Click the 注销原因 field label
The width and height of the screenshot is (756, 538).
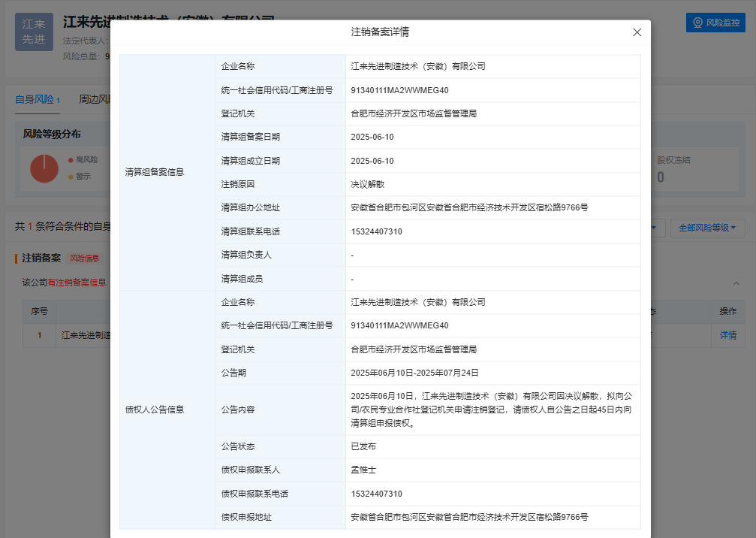click(238, 184)
